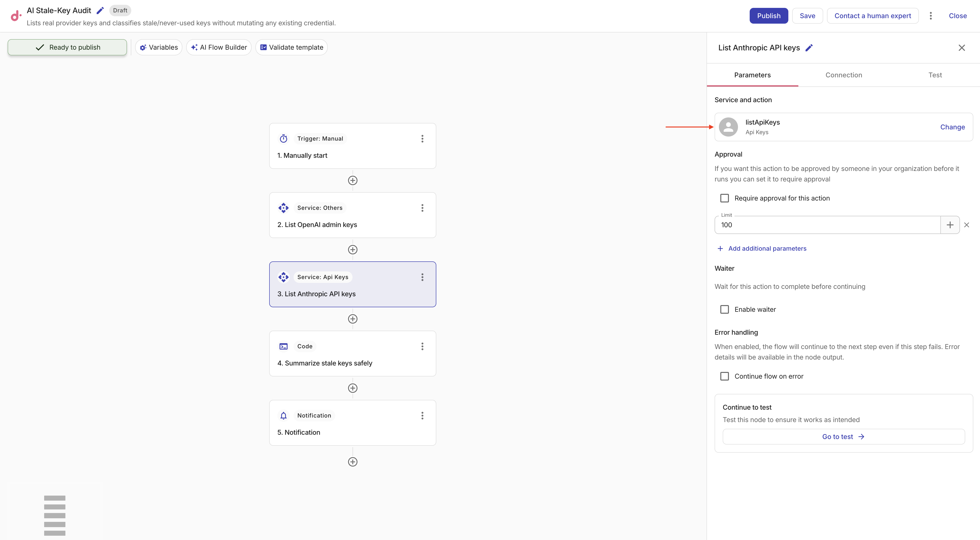The width and height of the screenshot is (980, 540).
Task: Click the Service: Api Keys node icon
Action: [283, 277]
